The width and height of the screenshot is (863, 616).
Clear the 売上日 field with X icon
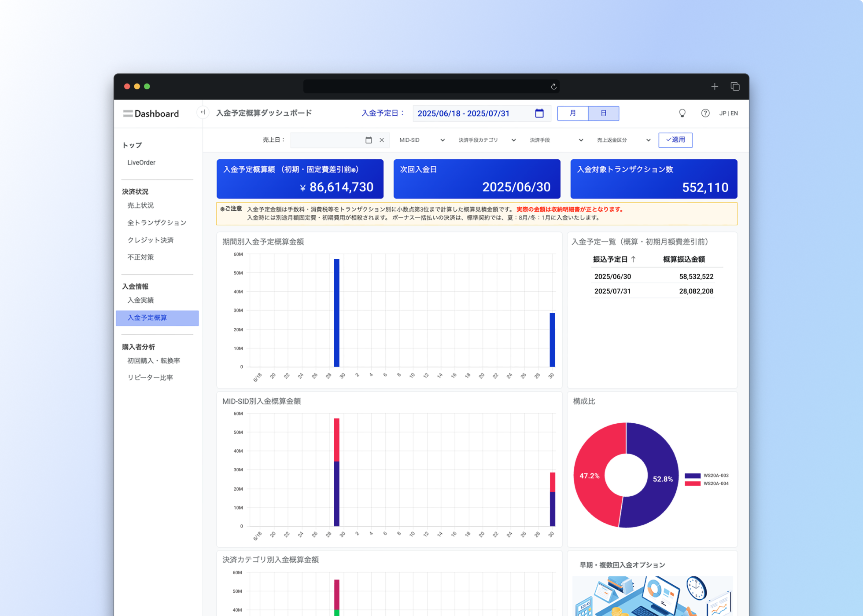point(382,140)
